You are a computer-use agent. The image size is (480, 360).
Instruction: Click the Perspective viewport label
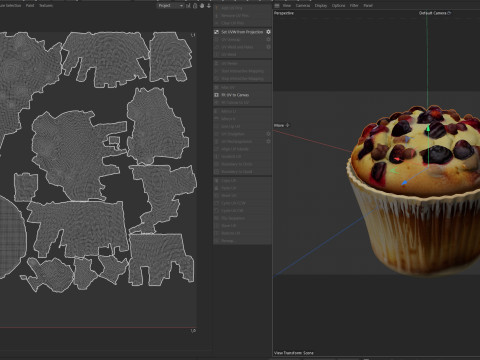tap(284, 13)
